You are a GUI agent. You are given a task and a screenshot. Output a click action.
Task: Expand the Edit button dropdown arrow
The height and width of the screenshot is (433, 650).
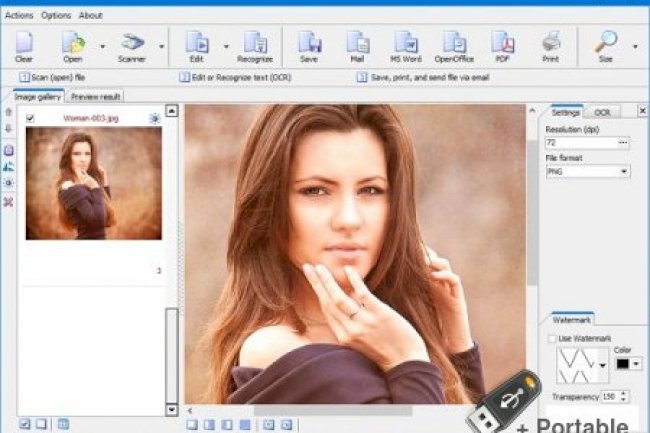click(x=226, y=45)
